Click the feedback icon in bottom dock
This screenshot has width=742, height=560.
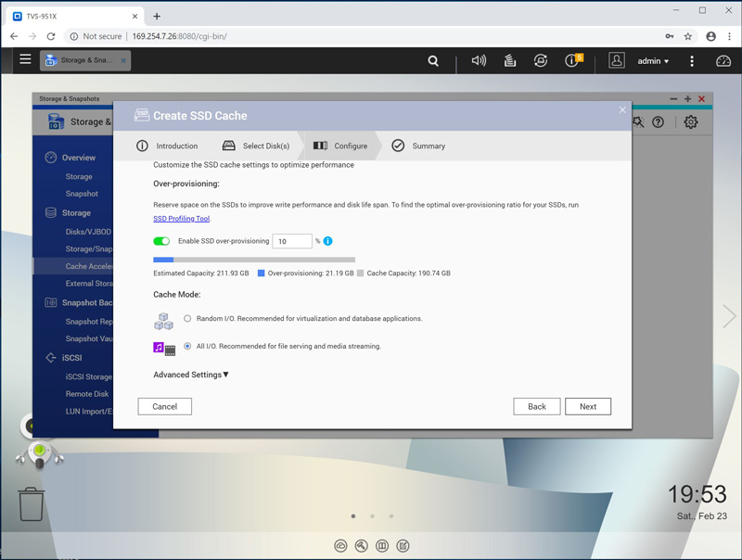point(403,546)
